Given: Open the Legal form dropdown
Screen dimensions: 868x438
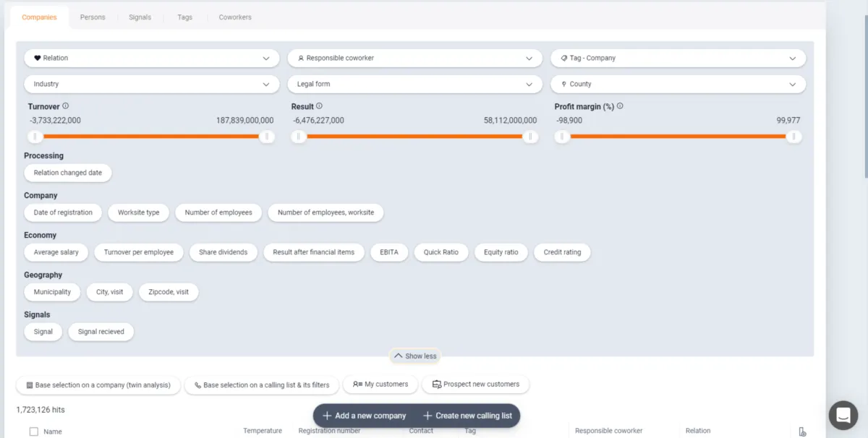Looking at the screenshot, I should (x=414, y=84).
